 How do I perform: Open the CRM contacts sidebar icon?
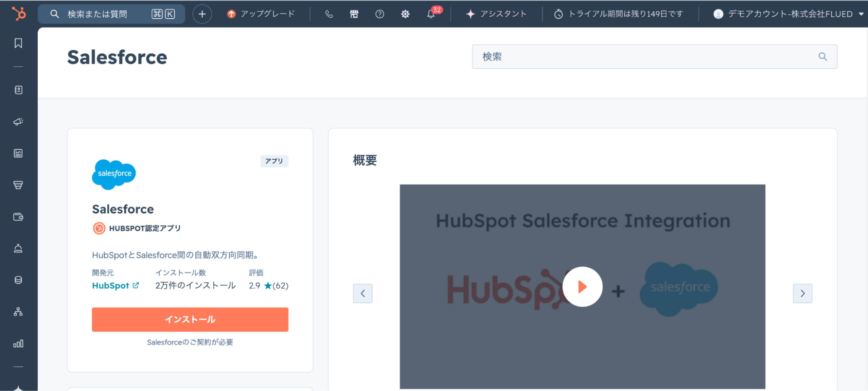pos(18,90)
